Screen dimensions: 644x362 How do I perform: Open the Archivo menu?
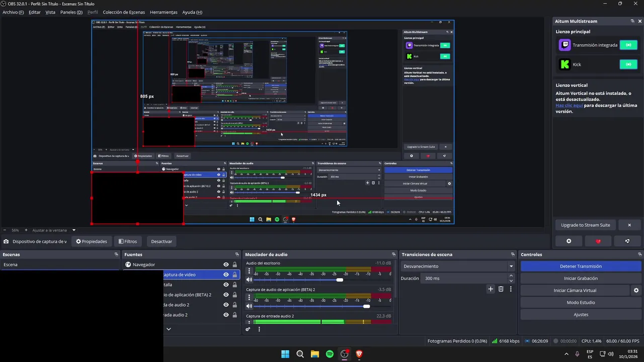click(13, 12)
